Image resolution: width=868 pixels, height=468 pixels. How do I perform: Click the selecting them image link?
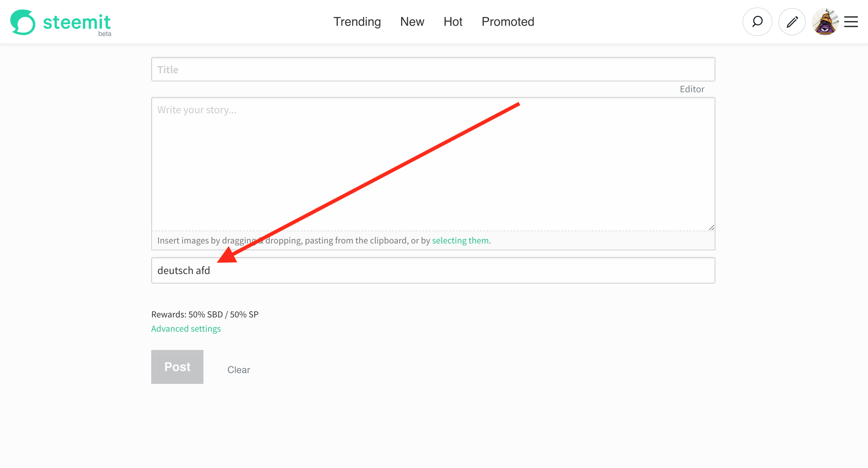(x=460, y=240)
